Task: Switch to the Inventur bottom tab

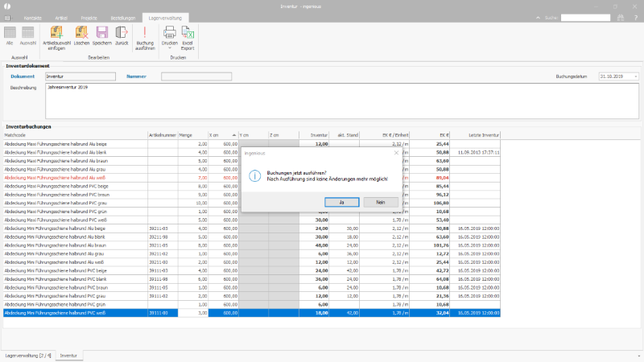Action: (x=68, y=356)
